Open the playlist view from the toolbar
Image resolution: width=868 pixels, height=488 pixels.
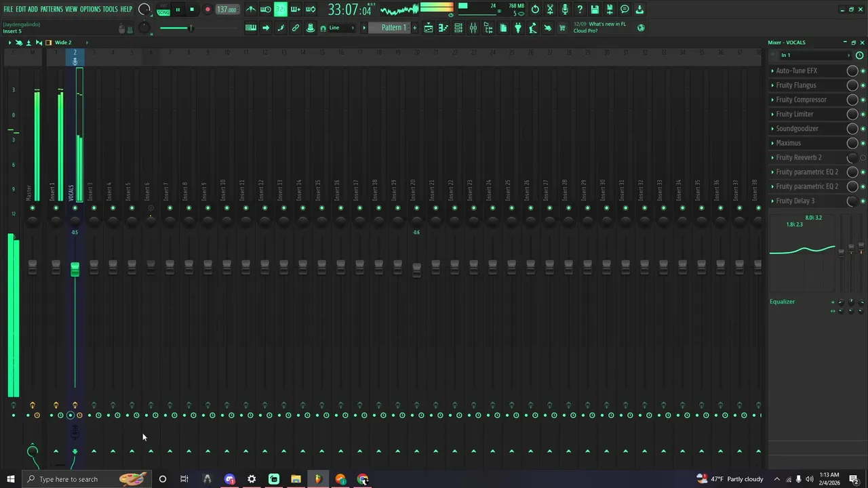(428, 28)
